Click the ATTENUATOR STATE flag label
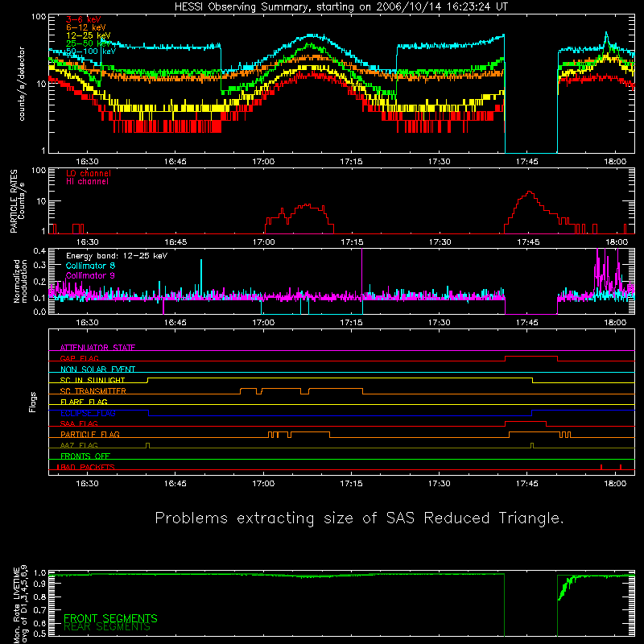 pos(97,348)
